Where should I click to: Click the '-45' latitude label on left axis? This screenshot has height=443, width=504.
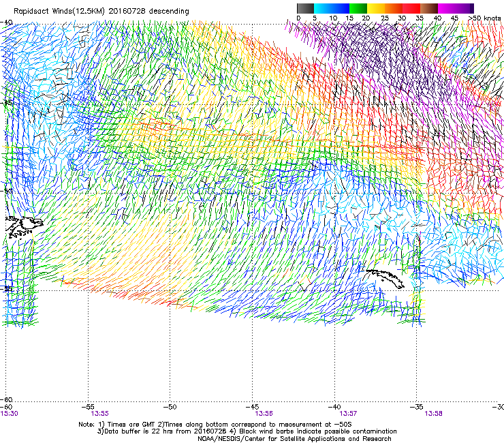[x=6, y=103]
